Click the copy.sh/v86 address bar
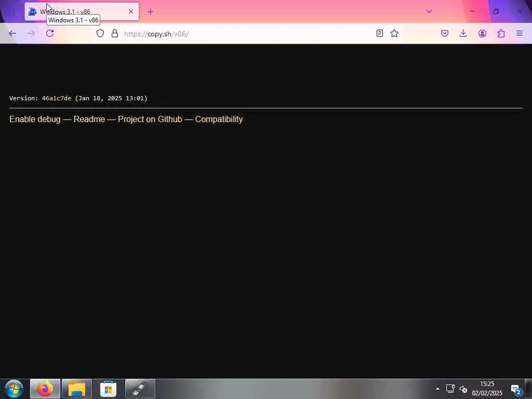This screenshot has width=532, height=399. [x=248, y=34]
